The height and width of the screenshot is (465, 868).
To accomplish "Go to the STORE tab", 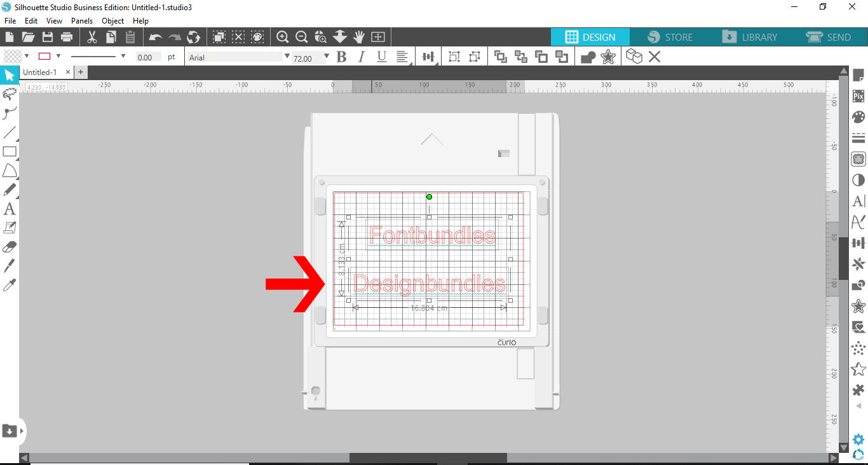I will [670, 37].
